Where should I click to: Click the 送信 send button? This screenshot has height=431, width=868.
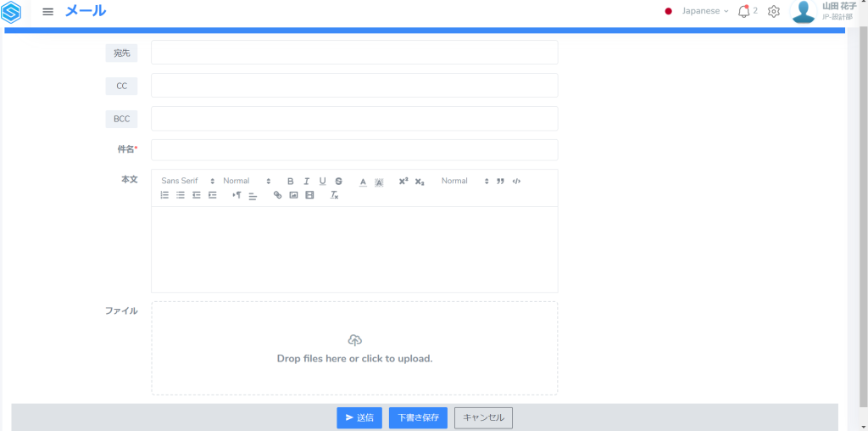point(359,417)
